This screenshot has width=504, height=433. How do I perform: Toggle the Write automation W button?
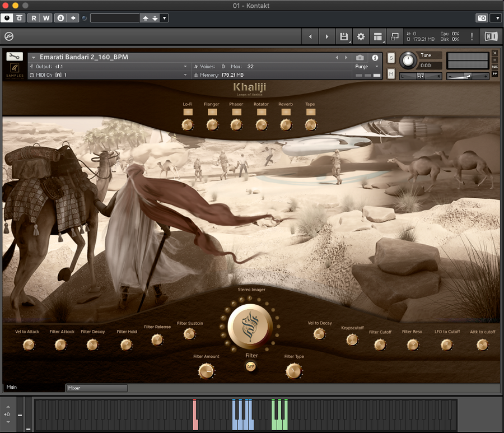[46, 18]
